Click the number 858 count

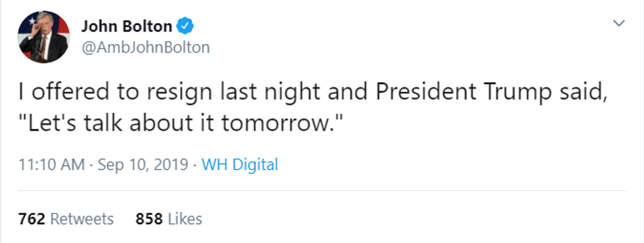pyautogui.click(x=149, y=219)
